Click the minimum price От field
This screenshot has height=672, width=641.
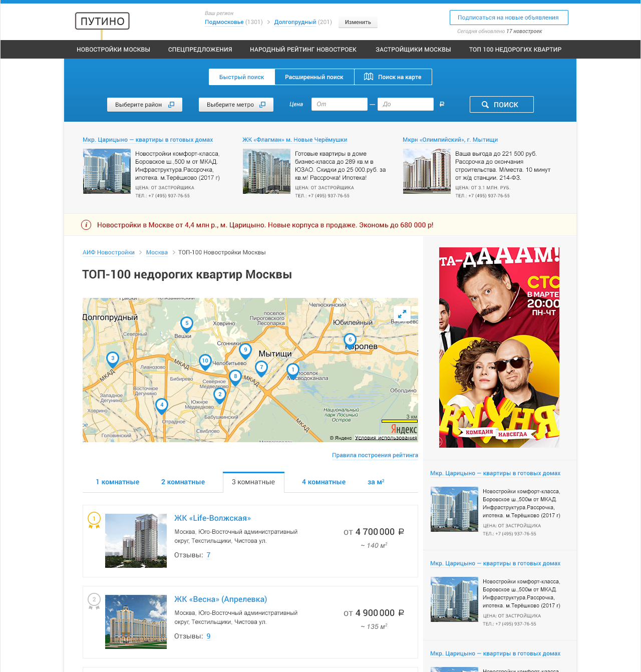[339, 104]
